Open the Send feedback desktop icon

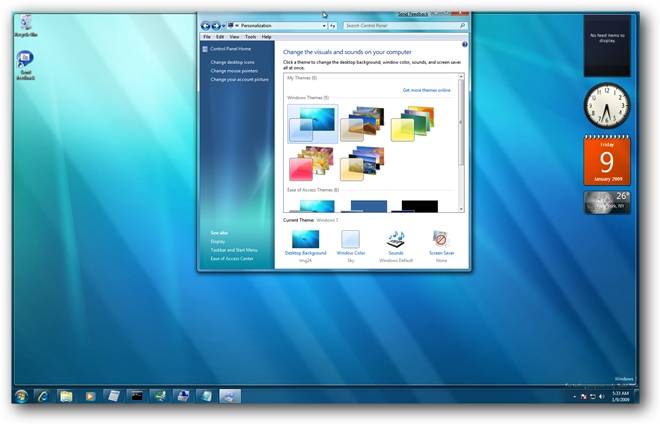pos(25,66)
